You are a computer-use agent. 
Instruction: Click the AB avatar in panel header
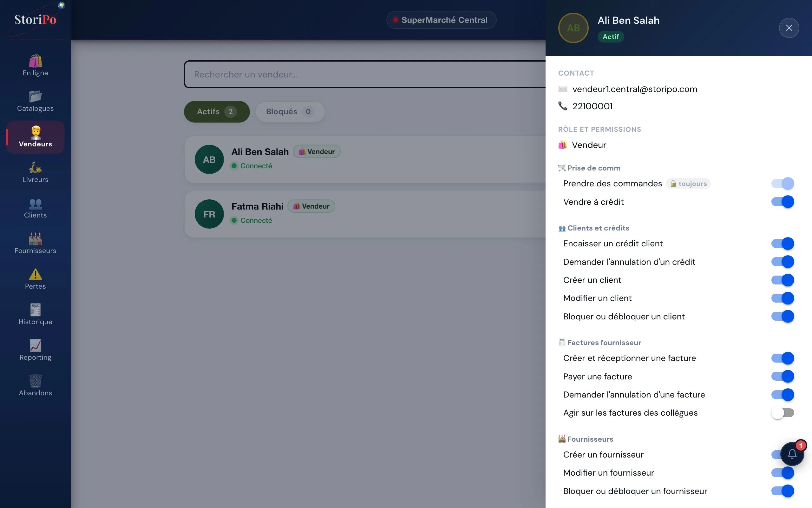573,28
